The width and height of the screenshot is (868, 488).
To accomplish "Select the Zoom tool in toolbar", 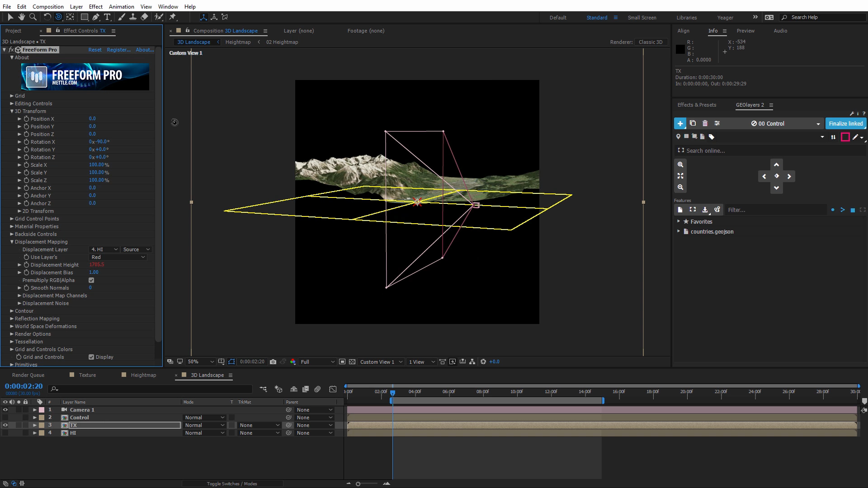I will tap(33, 17).
